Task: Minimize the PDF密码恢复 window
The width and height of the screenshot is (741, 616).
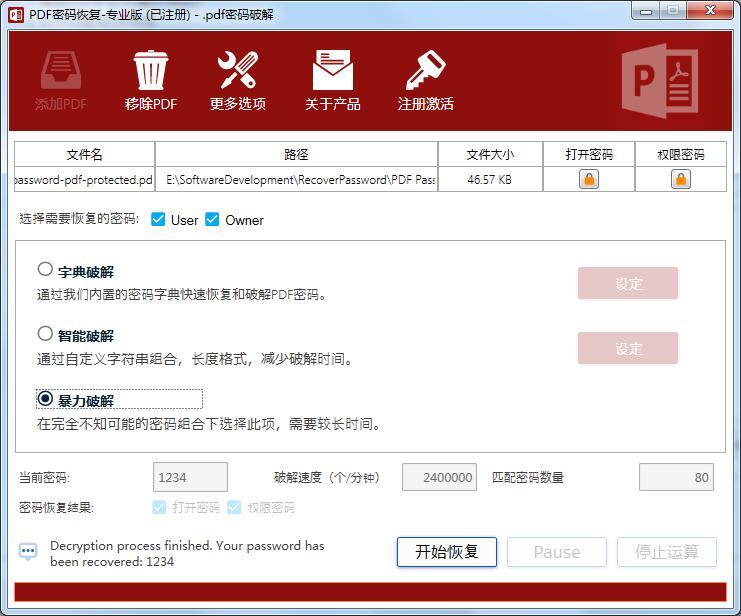Action: coord(646,11)
